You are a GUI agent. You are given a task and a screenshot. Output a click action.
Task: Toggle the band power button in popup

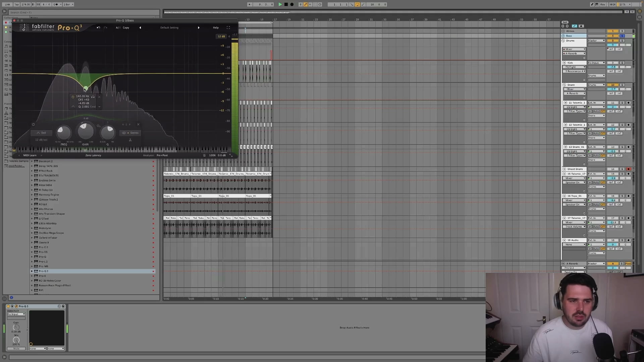tap(73, 97)
